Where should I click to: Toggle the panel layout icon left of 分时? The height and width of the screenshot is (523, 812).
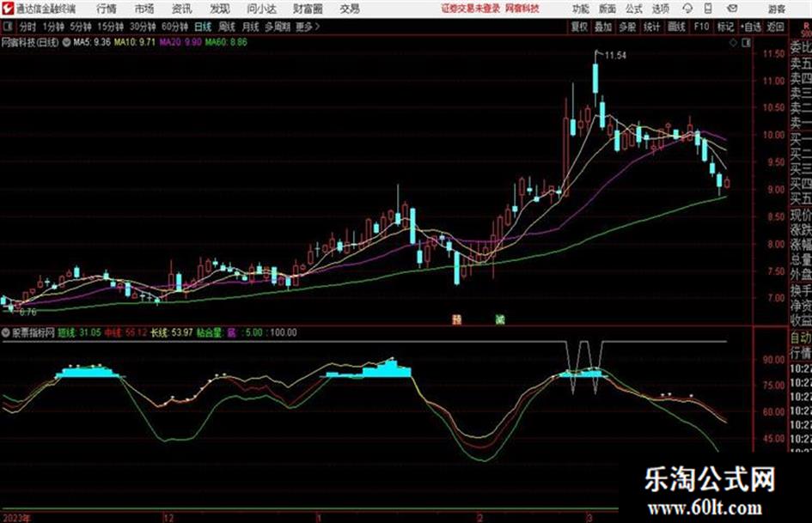pyautogui.click(x=8, y=27)
